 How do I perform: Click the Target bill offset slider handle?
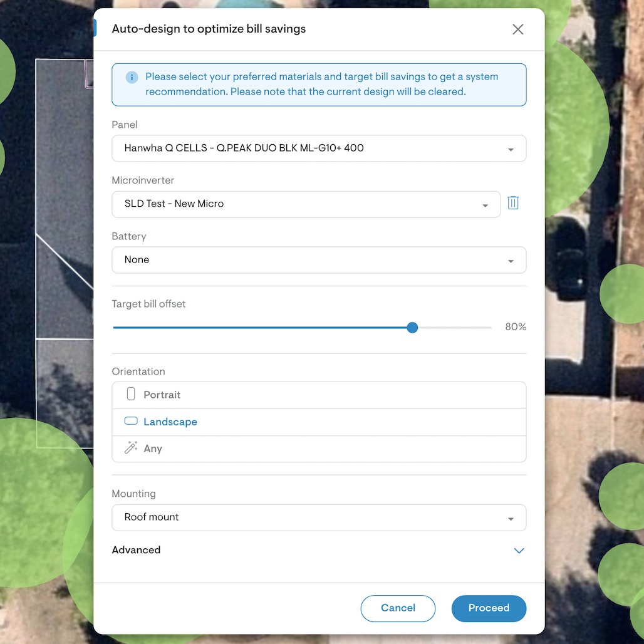coord(412,328)
